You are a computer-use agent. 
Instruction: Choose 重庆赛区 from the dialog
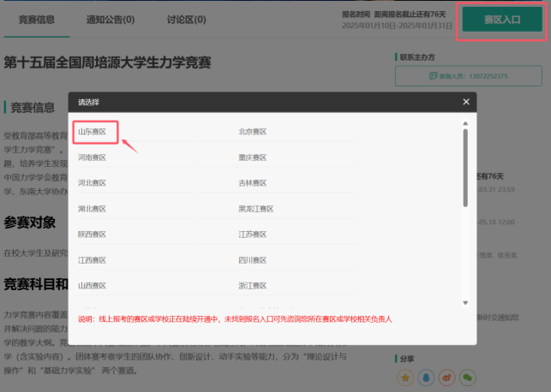252,157
